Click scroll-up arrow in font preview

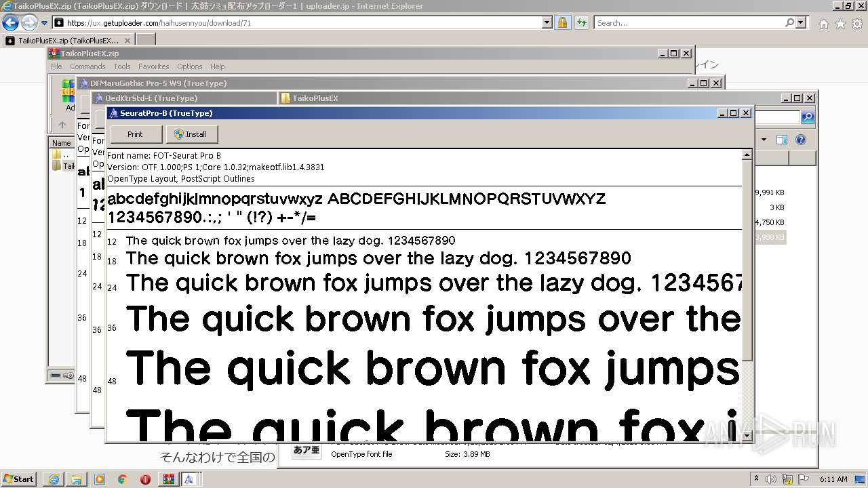(x=747, y=155)
